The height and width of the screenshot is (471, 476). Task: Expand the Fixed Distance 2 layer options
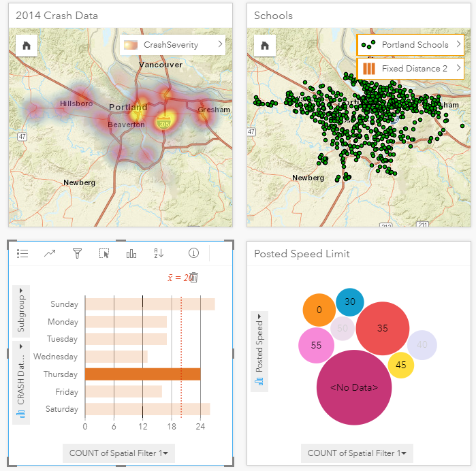click(x=458, y=68)
